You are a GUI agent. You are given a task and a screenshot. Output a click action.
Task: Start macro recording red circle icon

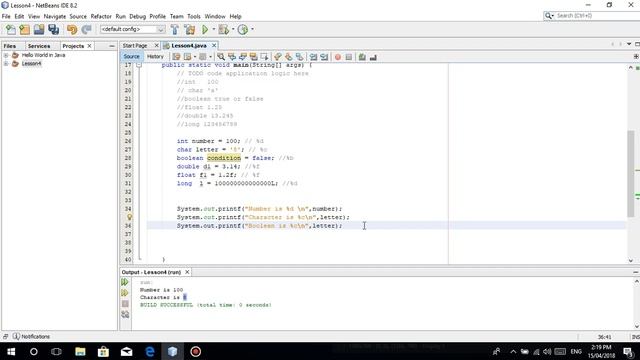point(338,57)
